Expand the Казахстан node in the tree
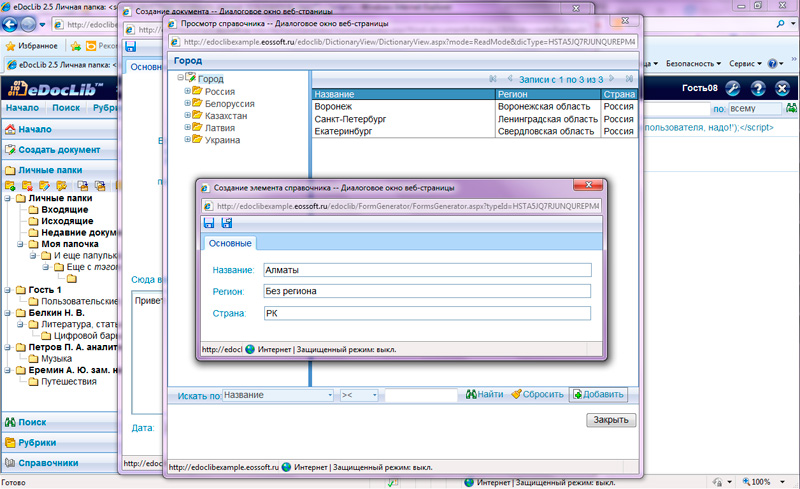Image resolution: width=800 pixels, height=489 pixels. (187, 115)
